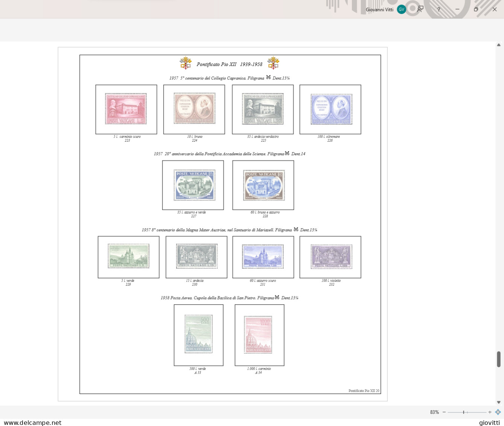
Task: Select the 500 L. verde airmail stamp A33
Action: pos(198,335)
